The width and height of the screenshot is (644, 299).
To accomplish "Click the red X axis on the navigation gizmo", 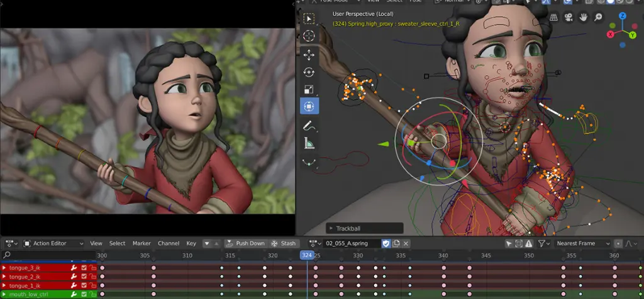I will coord(611,35).
